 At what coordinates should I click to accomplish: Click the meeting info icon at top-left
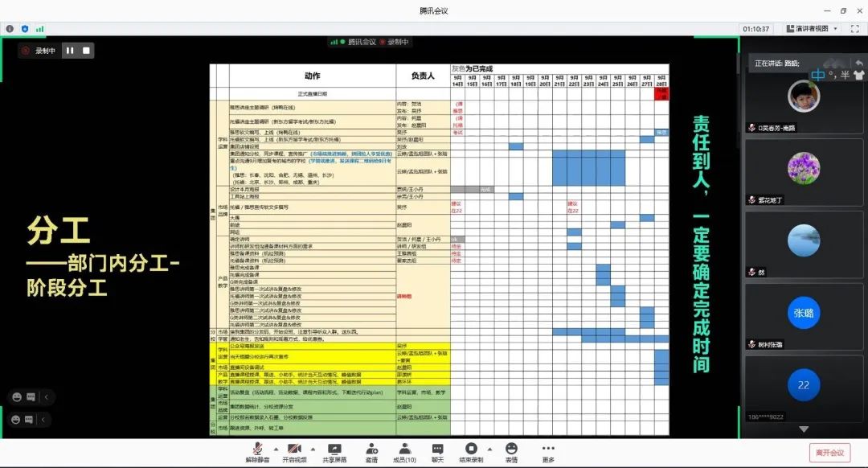[10, 29]
